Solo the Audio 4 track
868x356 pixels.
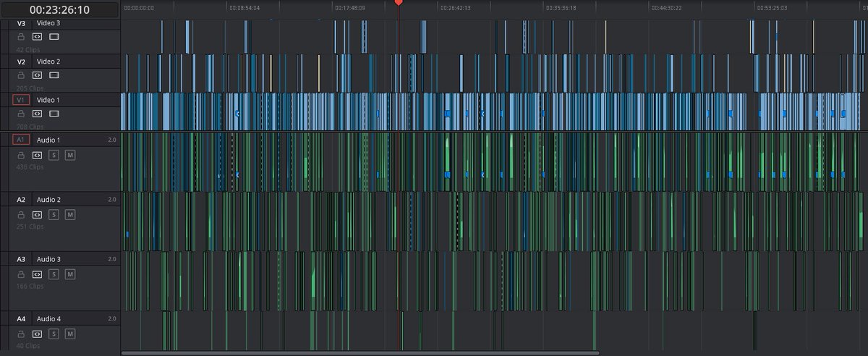54,334
